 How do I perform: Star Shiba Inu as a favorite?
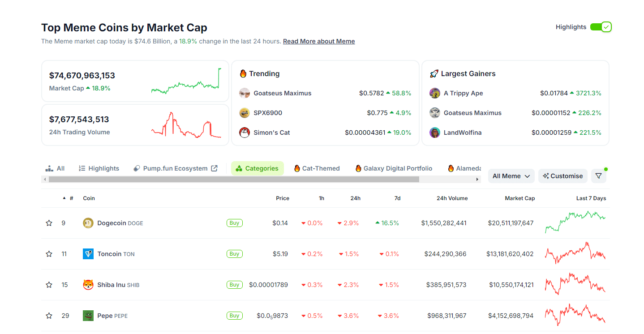pos(49,285)
